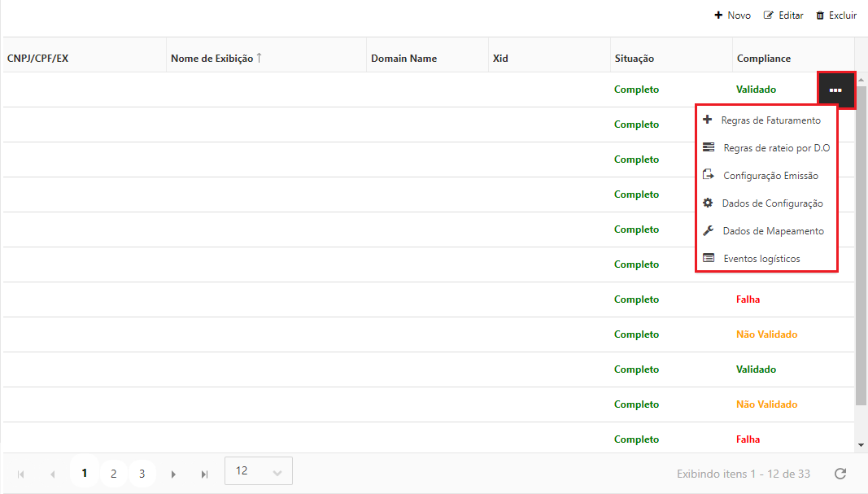The image size is (868, 494).
Task: Click the pencil Editar icon
Action: (x=768, y=15)
